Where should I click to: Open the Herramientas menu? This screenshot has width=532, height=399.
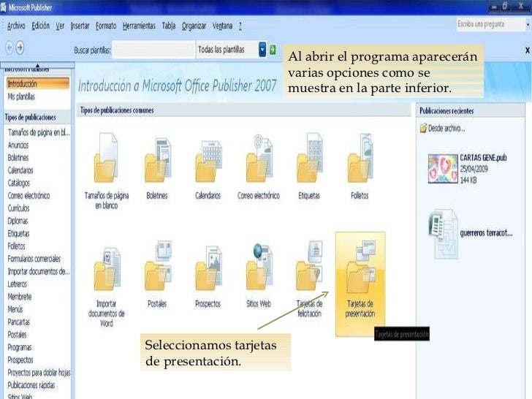pos(139,26)
